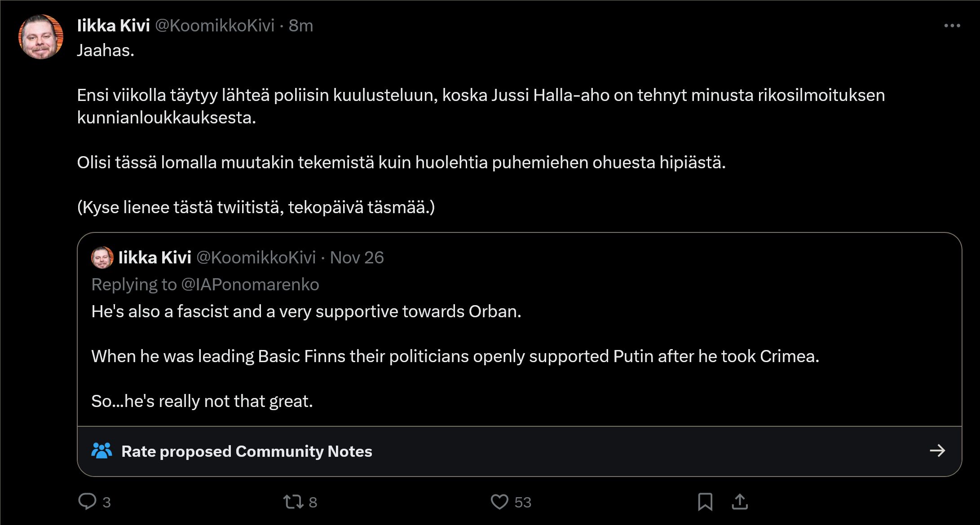Click the small avatar in quoted tweet
Screen dimensions: 980x525
pyautogui.click(x=102, y=258)
